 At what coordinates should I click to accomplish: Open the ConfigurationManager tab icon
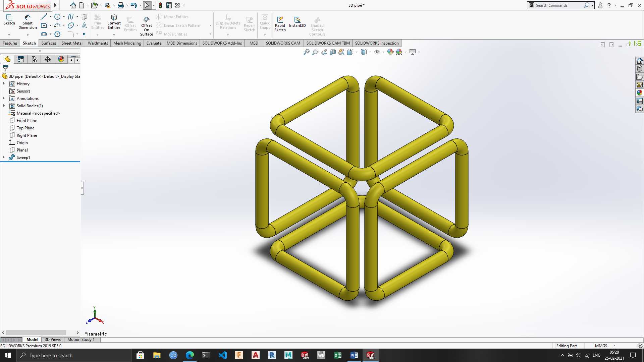coord(34,60)
